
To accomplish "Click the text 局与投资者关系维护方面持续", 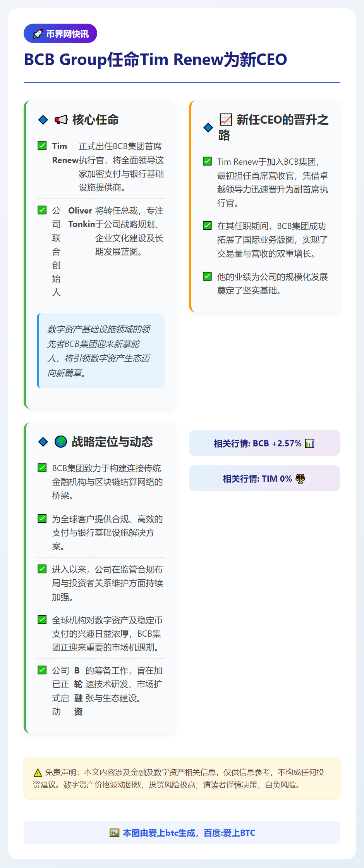I will [108, 583].
